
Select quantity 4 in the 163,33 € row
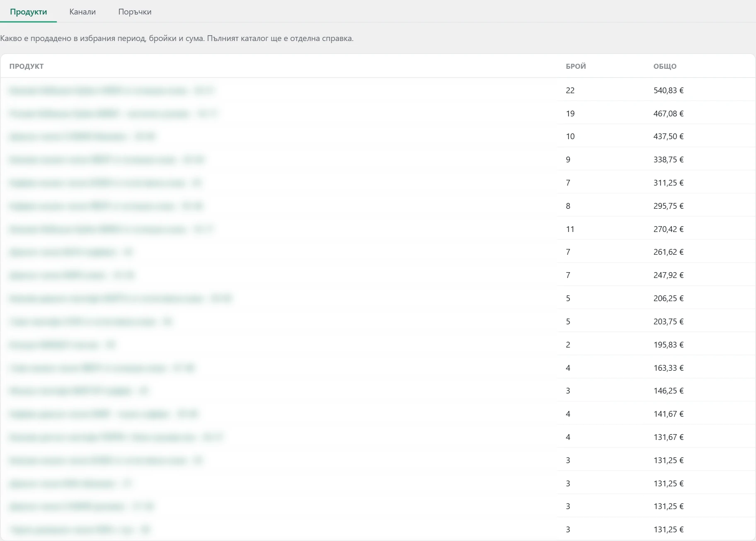click(x=568, y=368)
